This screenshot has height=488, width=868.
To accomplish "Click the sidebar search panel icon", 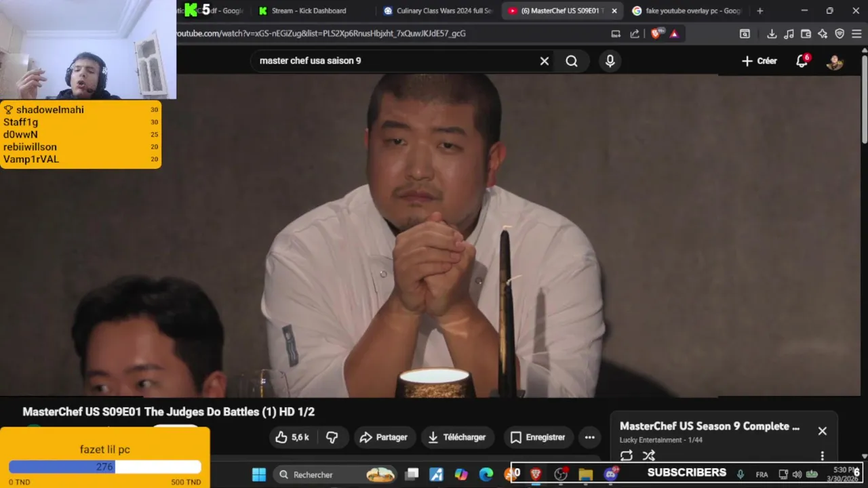I will click(745, 33).
